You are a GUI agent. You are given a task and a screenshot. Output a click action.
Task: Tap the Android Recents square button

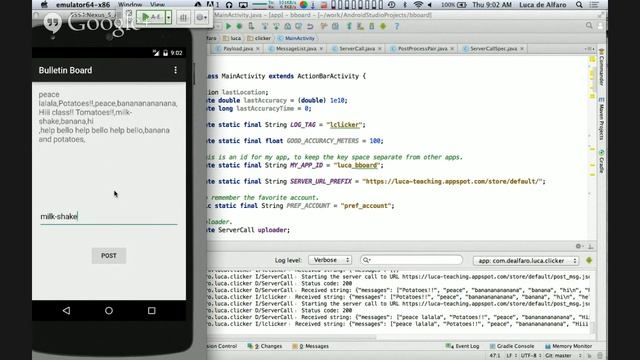coord(151,311)
